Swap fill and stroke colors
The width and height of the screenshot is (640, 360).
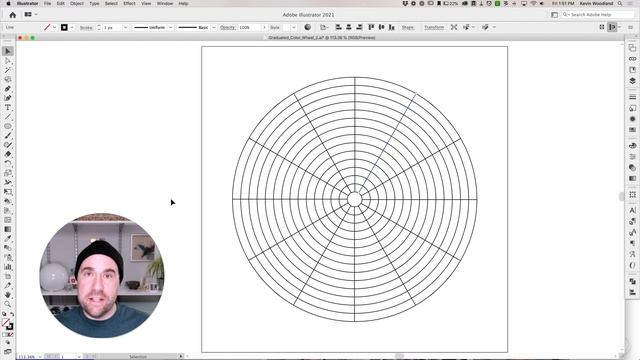[12, 314]
